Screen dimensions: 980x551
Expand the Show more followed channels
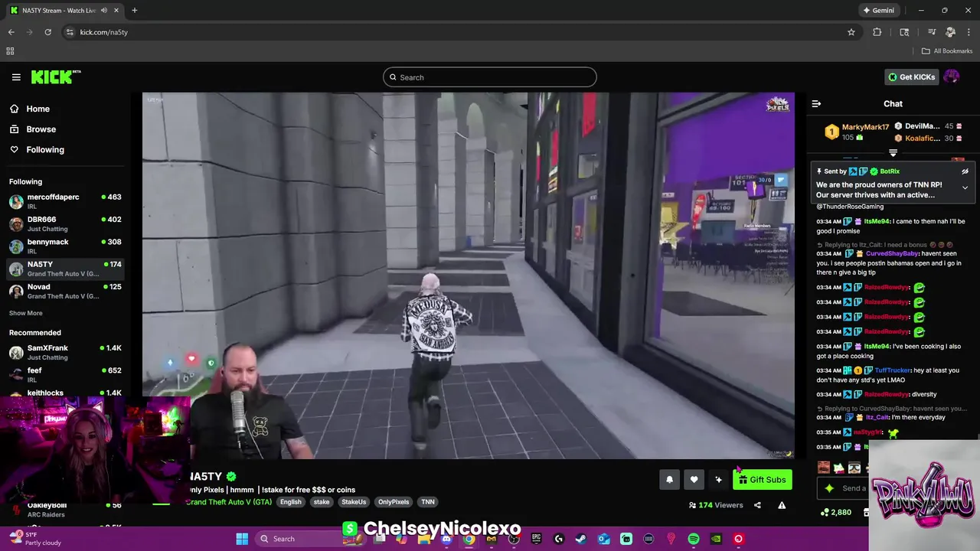click(25, 313)
